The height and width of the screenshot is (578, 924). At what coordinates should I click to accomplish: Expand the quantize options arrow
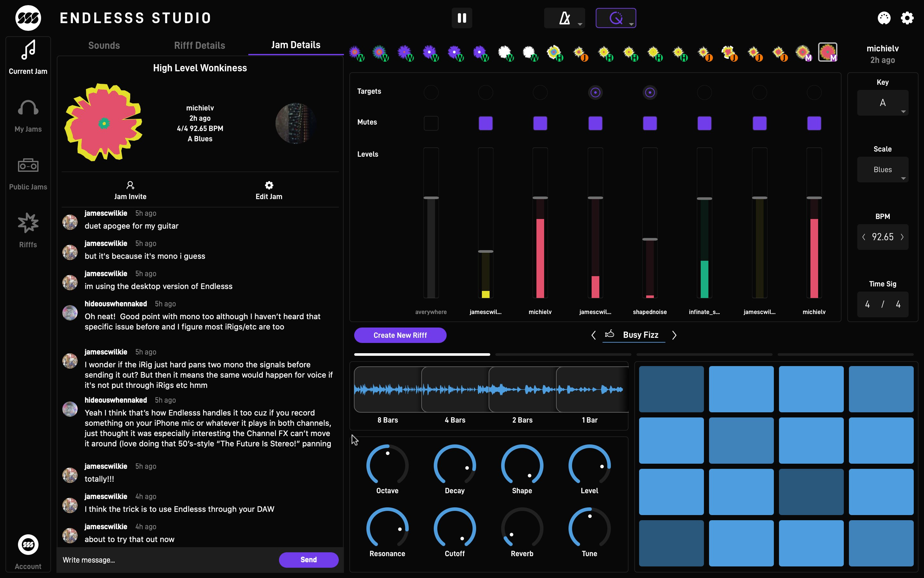tap(631, 24)
